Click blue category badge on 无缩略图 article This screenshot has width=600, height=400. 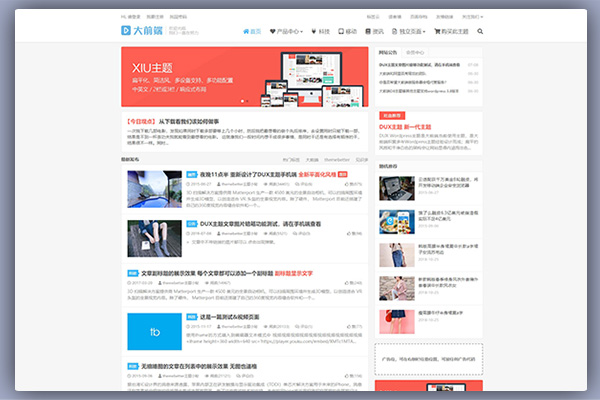pyautogui.click(x=133, y=366)
